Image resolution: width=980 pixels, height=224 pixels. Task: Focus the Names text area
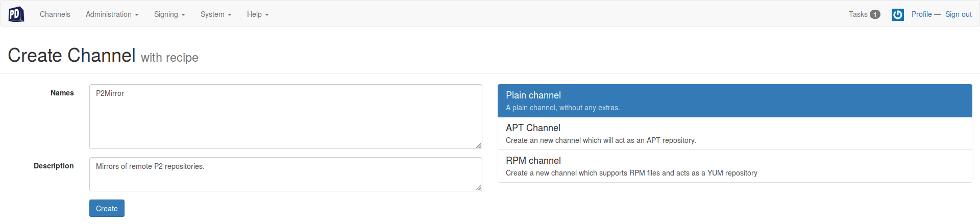coord(286,117)
